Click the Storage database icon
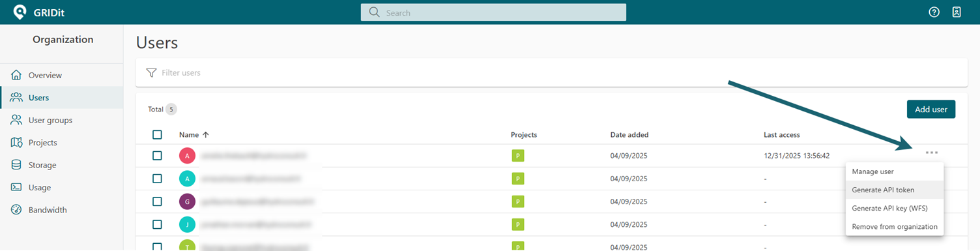Image resolution: width=980 pixels, height=251 pixels. tap(16, 165)
